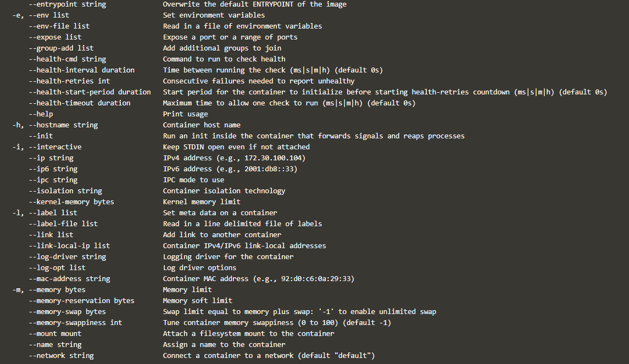
Task: Click the --isolation string option
Action: coord(65,191)
